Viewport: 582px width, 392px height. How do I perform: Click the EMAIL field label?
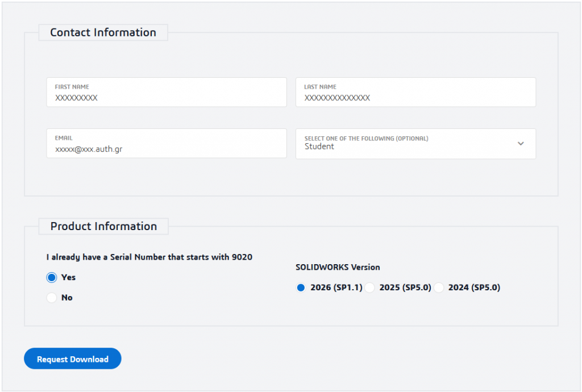point(64,138)
